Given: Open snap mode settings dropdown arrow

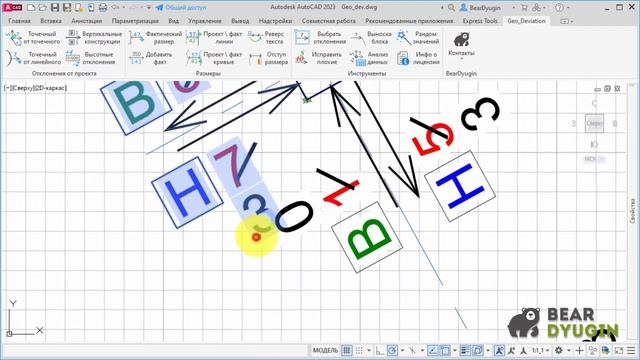Looking at the screenshot, I should (x=369, y=350).
